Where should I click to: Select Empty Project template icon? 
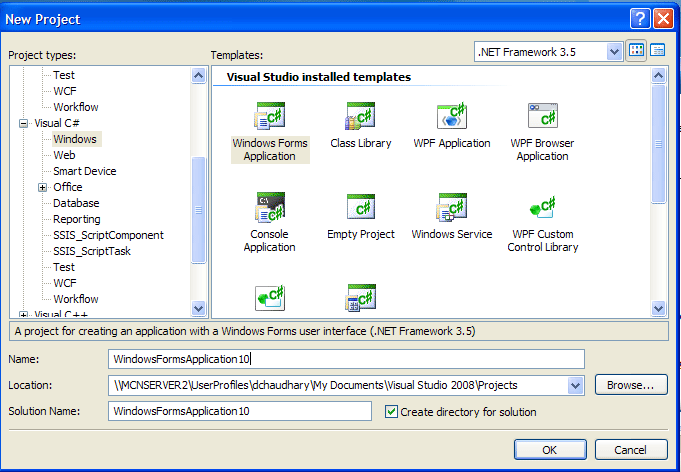(x=360, y=206)
